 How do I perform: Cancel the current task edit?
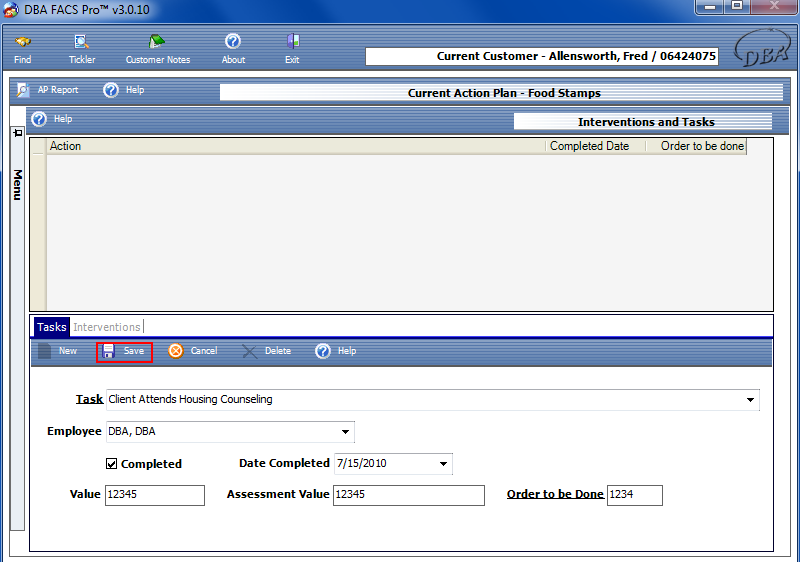[176, 351]
